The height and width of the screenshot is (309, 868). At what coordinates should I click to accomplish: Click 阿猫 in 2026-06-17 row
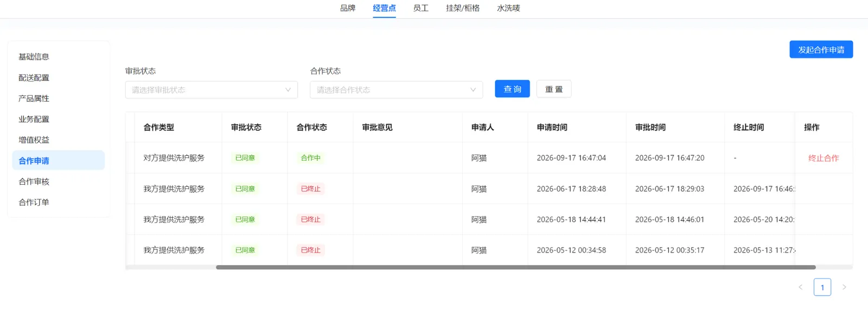(479, 189)
